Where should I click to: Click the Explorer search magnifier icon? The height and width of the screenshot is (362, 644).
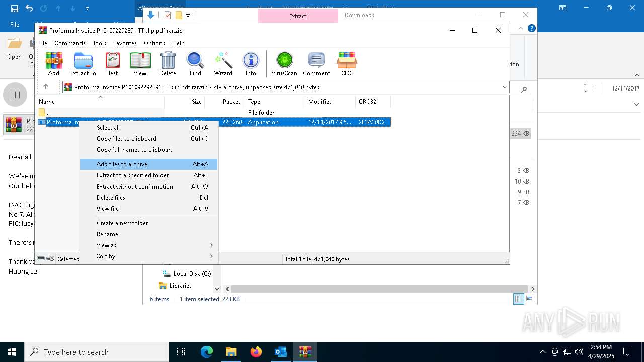click(524, 89)
